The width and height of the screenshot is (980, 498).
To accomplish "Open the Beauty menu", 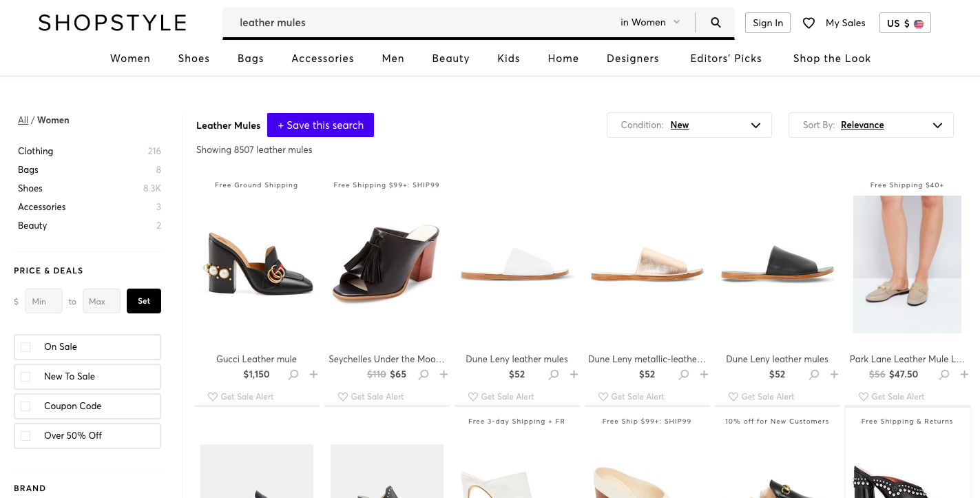I will coord(451,59).
